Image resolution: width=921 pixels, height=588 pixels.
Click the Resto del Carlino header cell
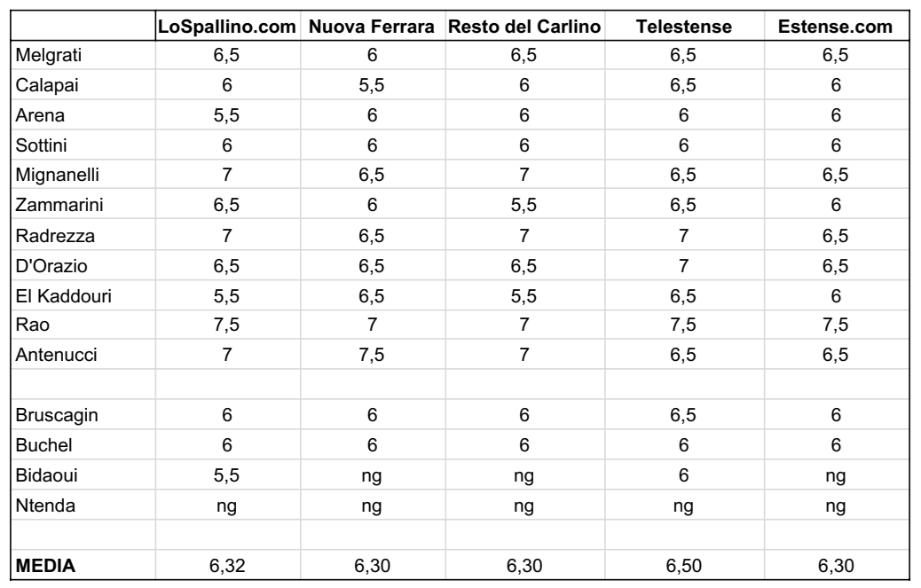(x=524, y=27)
